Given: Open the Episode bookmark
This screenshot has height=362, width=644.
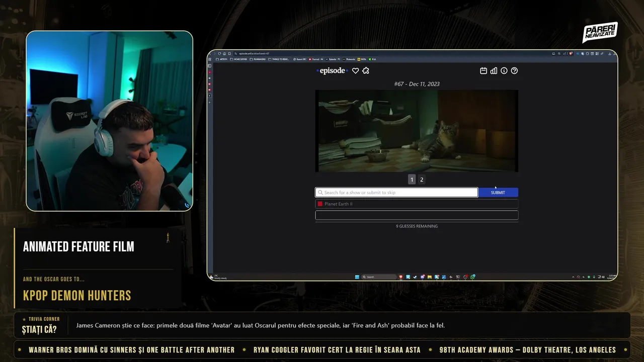Looking at the screenshot, I should click(x=333, y=59).
